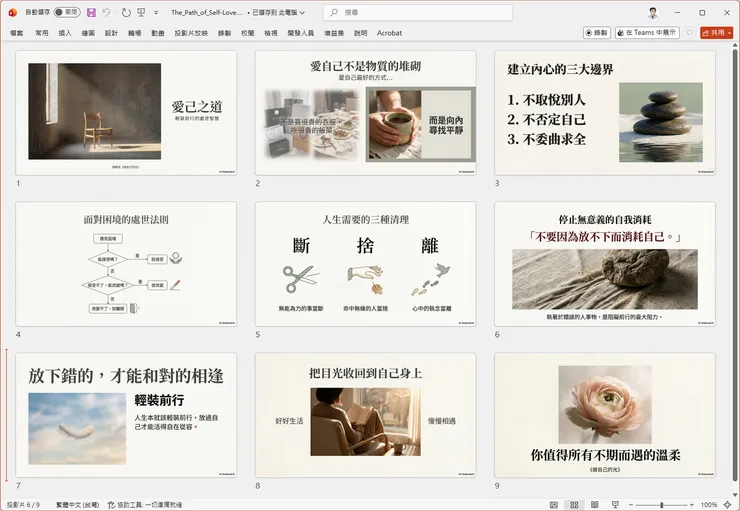Select slide 1 thumbnail 愛己之道
This screenshot has width=740, height=511.
126,113
